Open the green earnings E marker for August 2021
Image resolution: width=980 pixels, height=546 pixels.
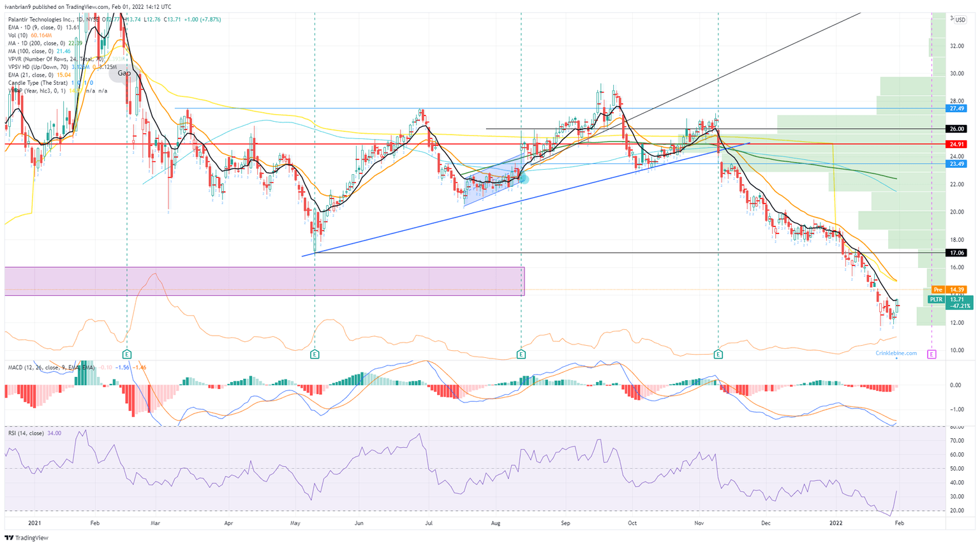tap(521, 353)
